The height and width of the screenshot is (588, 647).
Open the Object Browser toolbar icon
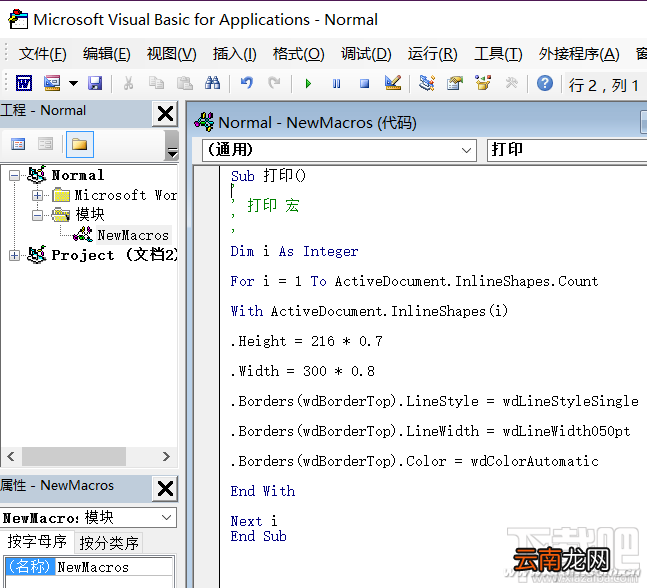pyautogui.click(x=483, y=83)
